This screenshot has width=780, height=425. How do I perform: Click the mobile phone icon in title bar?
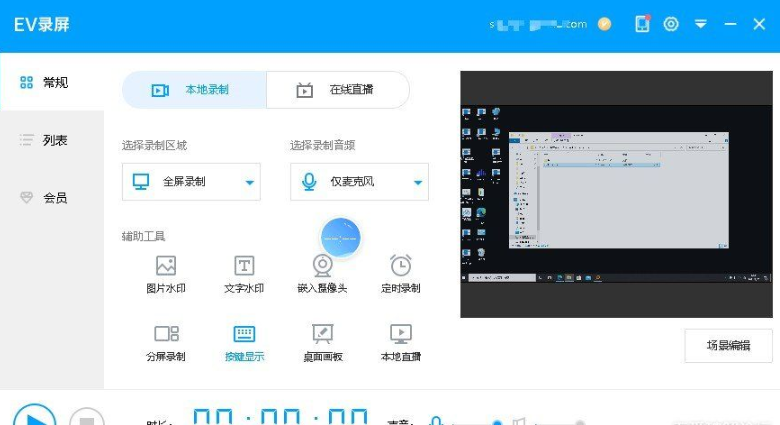pos(642,24)
